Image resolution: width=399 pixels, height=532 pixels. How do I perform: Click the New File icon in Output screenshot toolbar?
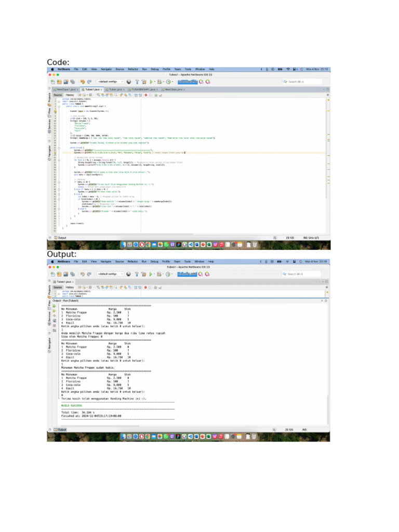pyautogui.click(x=53, y=274)
